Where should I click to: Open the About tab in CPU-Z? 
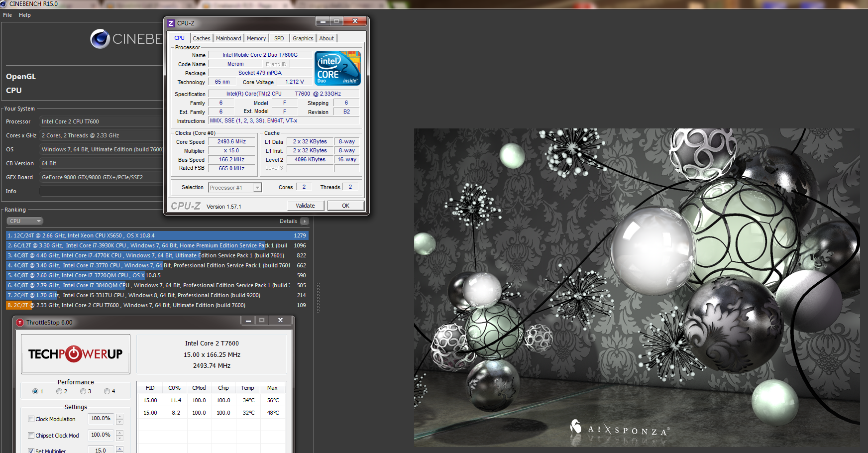coord(326,38)
